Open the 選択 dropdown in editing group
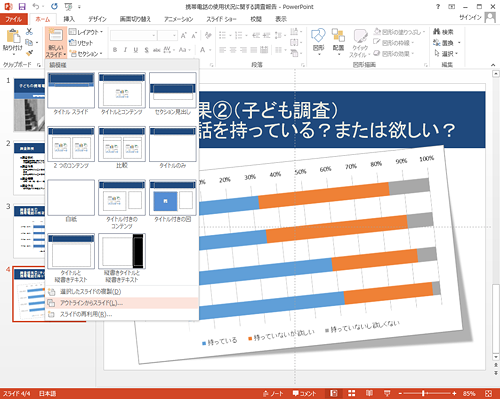The image size is (500, 399). point(447,53)
